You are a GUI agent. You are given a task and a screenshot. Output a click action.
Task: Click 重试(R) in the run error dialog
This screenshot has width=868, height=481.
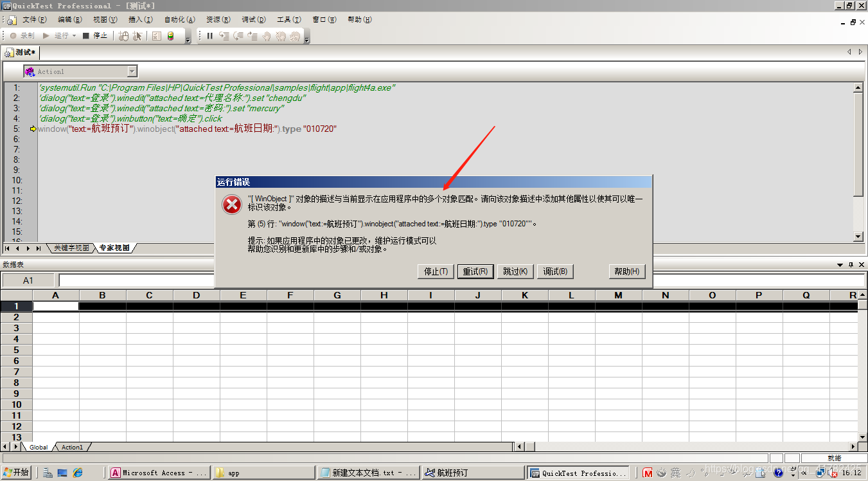(476, 271)
